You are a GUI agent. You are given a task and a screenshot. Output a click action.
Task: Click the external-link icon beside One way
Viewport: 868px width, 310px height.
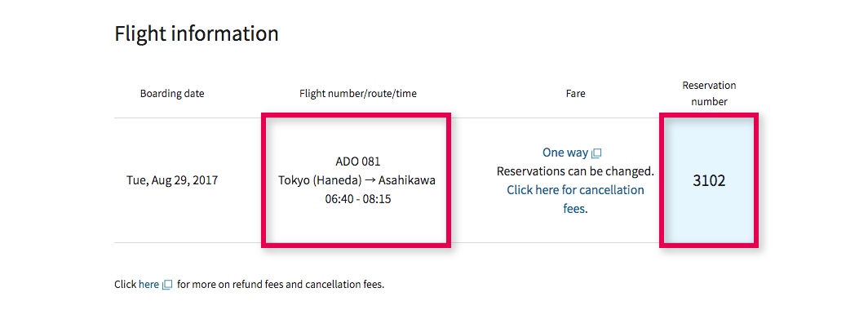pyautogui.click(x=596, y=153)
